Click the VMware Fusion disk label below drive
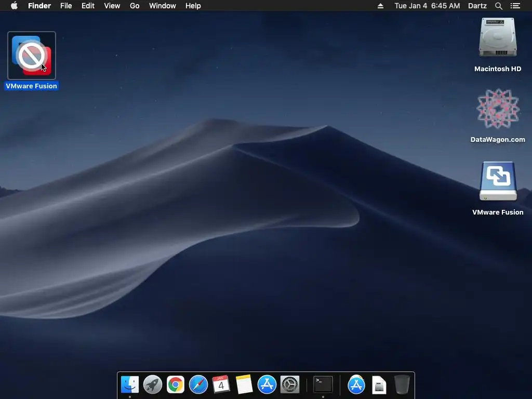 click(498, 212)
